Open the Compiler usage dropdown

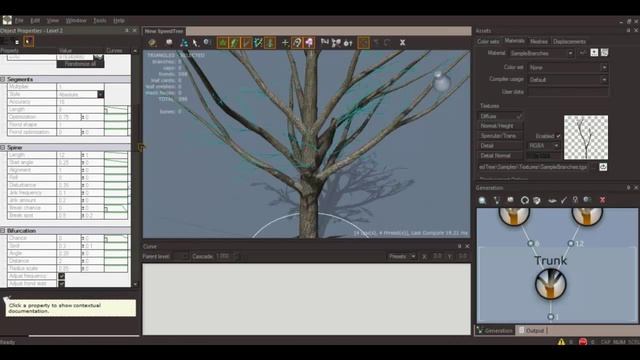[x=568, y=80]
